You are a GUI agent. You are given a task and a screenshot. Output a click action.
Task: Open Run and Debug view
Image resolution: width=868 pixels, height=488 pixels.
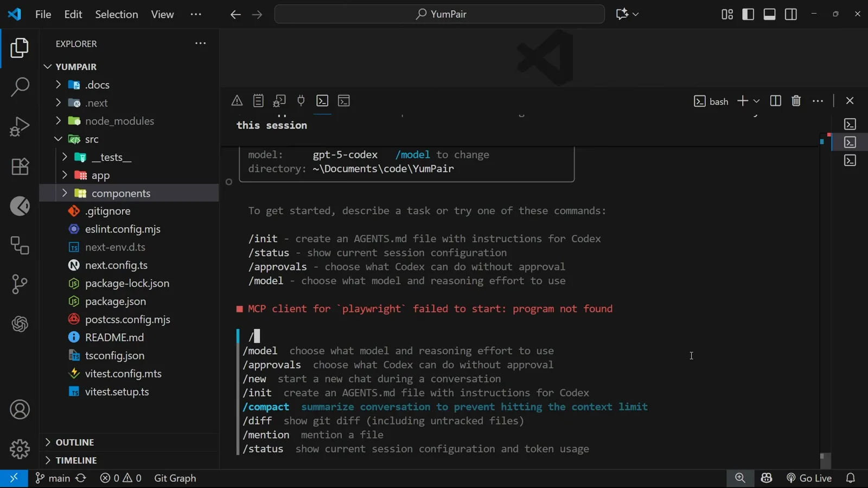tap(20, 126)
